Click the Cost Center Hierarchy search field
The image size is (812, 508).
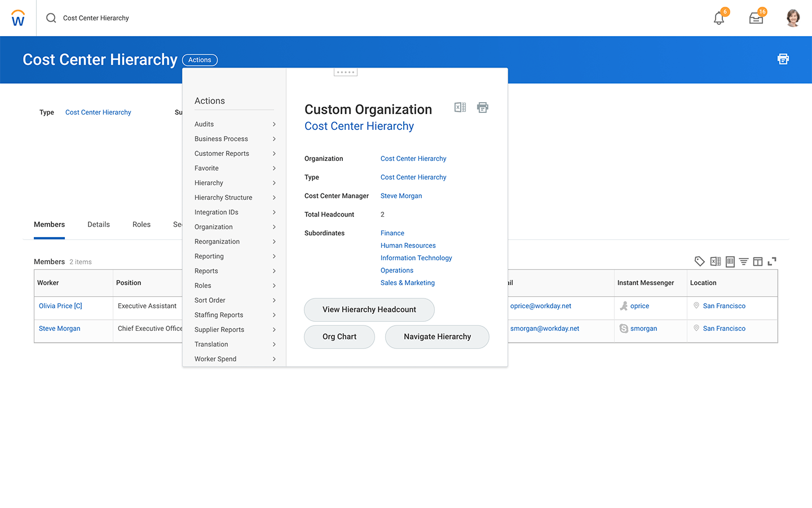pos(96,18)
